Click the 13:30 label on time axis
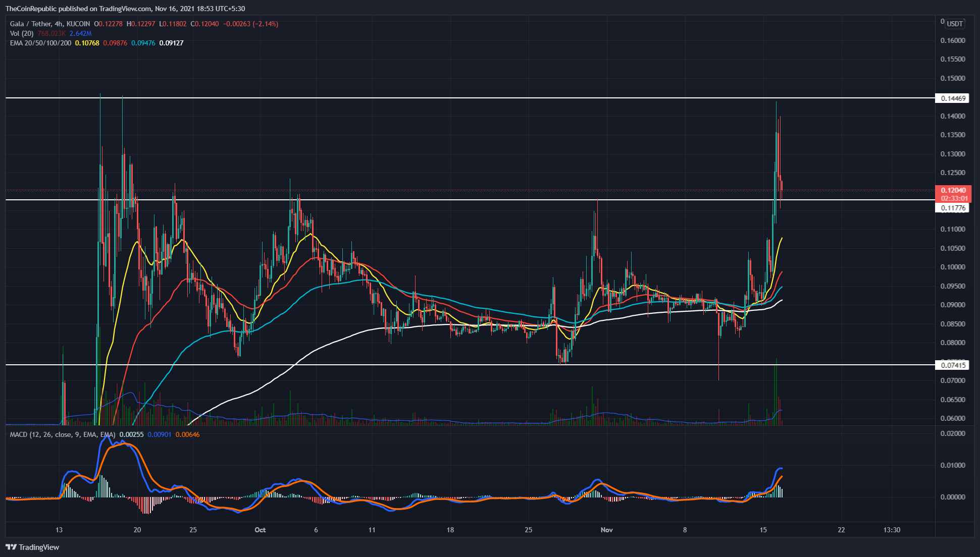Viewport: 980px width, 557px height. (892, 530)
